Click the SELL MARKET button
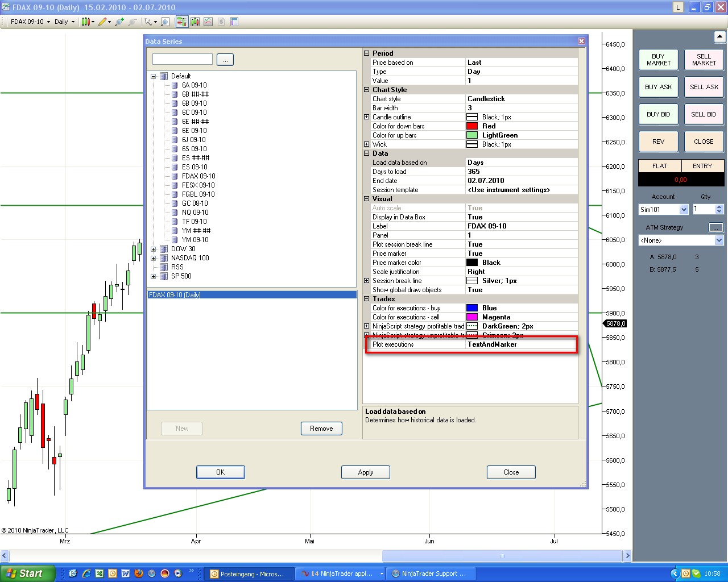 [704, 60]
